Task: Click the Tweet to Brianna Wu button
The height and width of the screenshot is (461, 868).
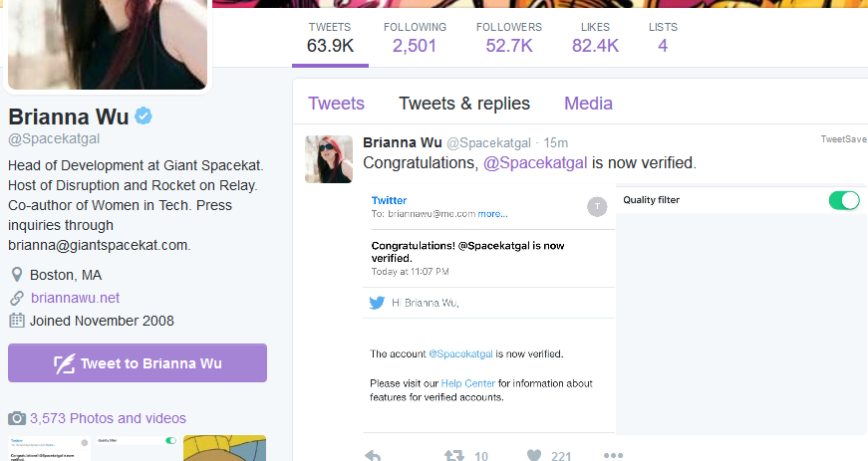Action: [x=138, y=363]
